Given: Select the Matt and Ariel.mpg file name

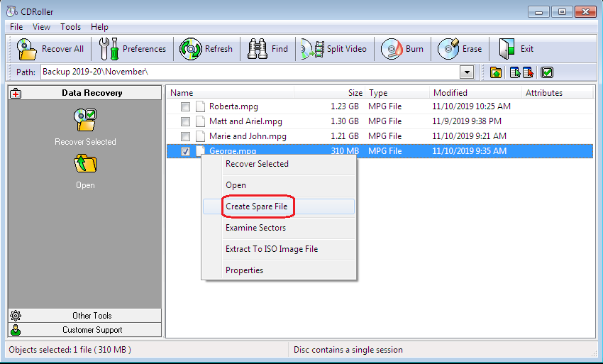Looking at the screenshot, I should pos(245,121).
